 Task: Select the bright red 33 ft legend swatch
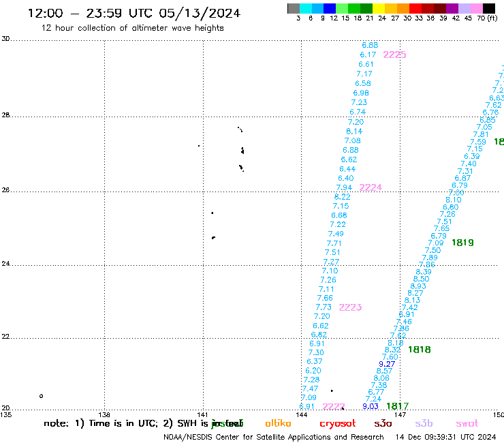415,8
